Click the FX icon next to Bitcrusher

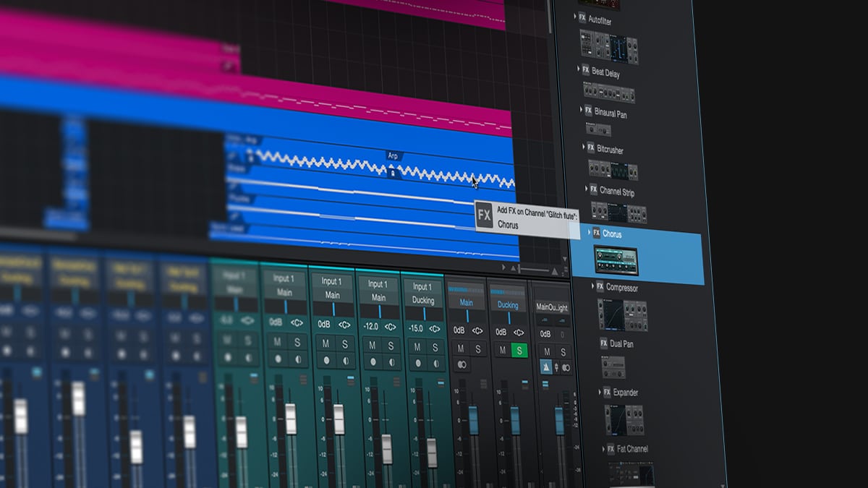591,147
